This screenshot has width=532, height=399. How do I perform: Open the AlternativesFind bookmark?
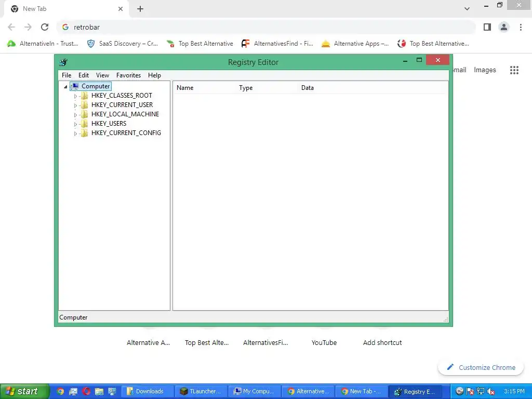pyautogui.click(x=277, y=44)
